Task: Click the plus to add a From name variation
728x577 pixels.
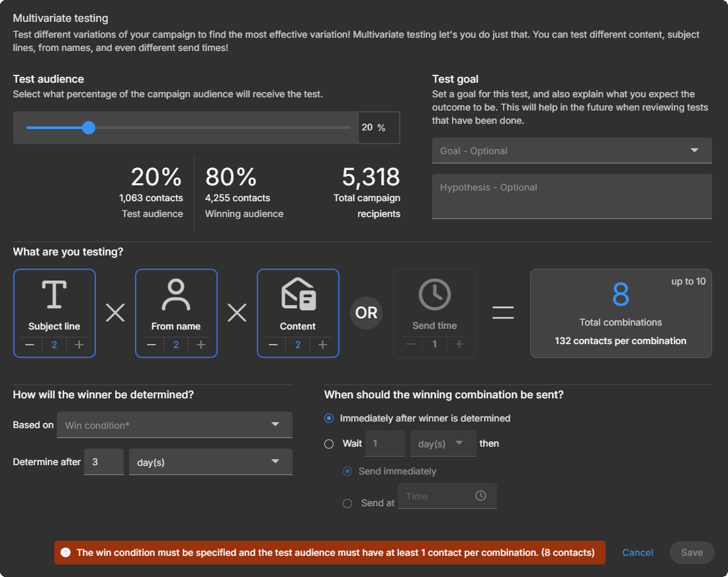Action: pos(201,345)
